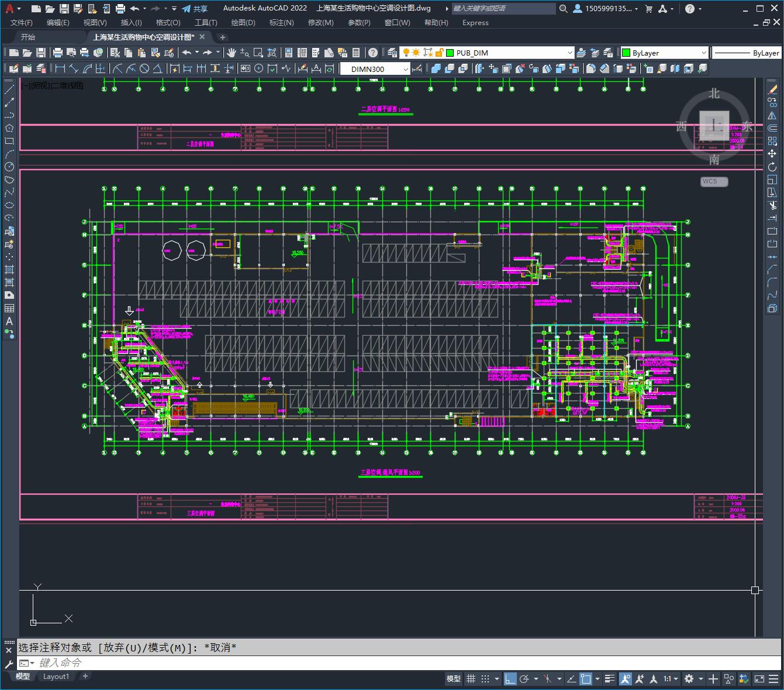Toggle grid display in status bar
The image size is (784, 690).
(471, 679)
